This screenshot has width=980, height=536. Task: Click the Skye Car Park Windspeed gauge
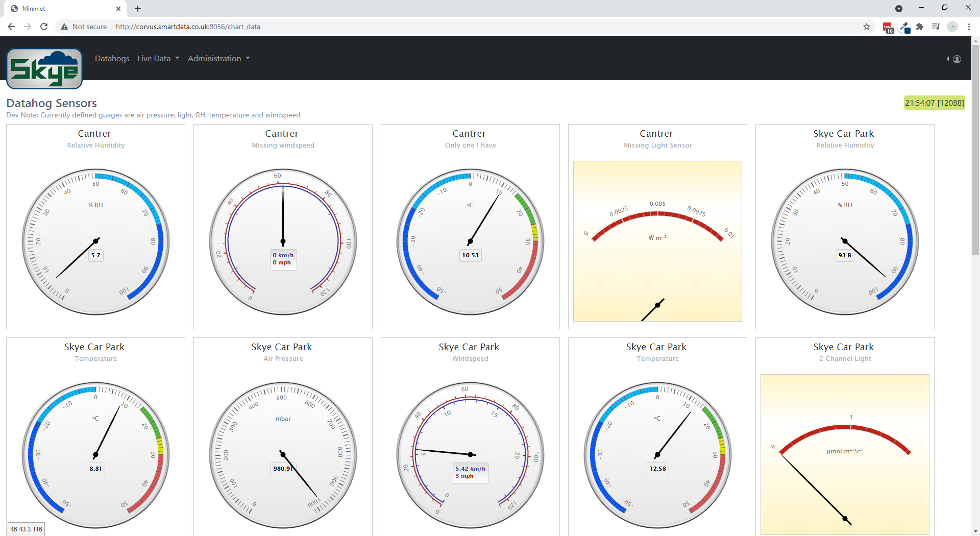470,454
